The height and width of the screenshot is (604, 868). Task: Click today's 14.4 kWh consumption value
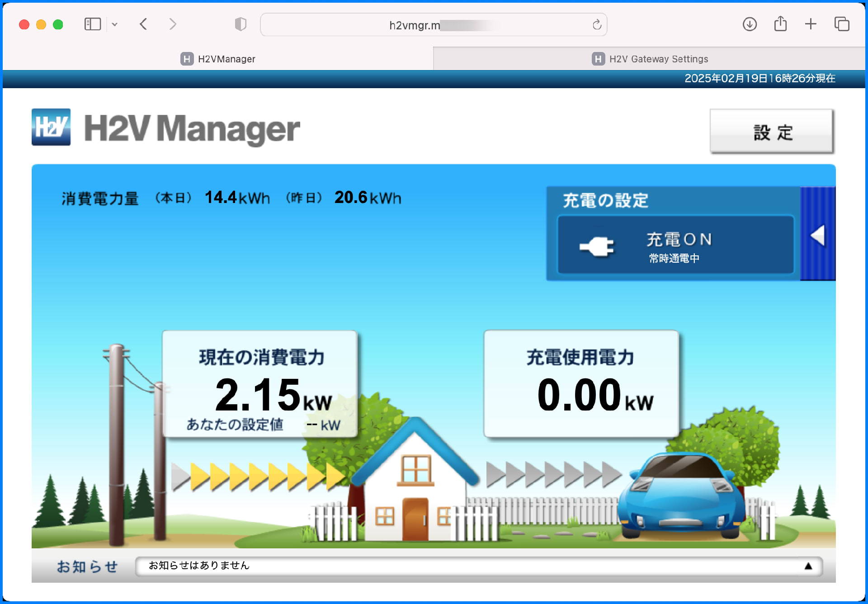click(x=237, y=198)
